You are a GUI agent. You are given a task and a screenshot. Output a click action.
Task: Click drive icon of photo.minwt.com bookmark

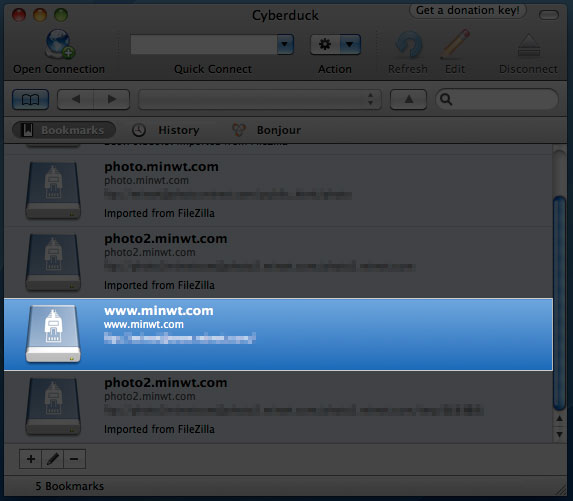coord(53,190)
